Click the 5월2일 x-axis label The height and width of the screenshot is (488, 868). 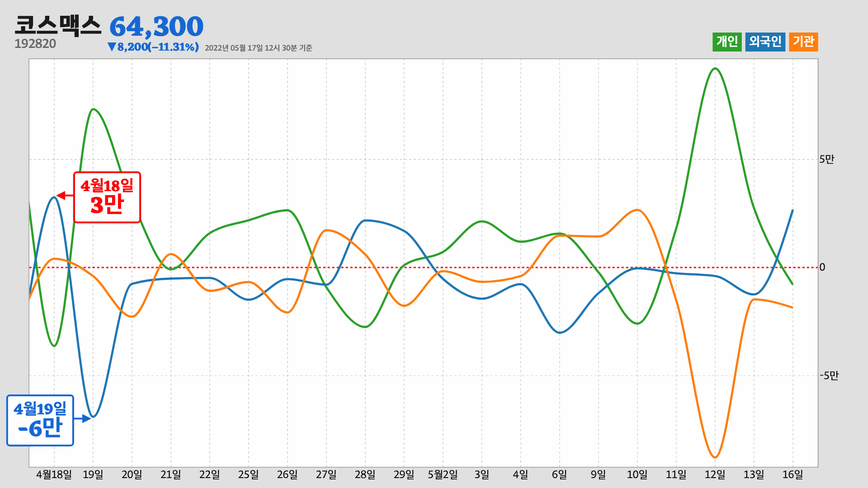tap(443, 474)
